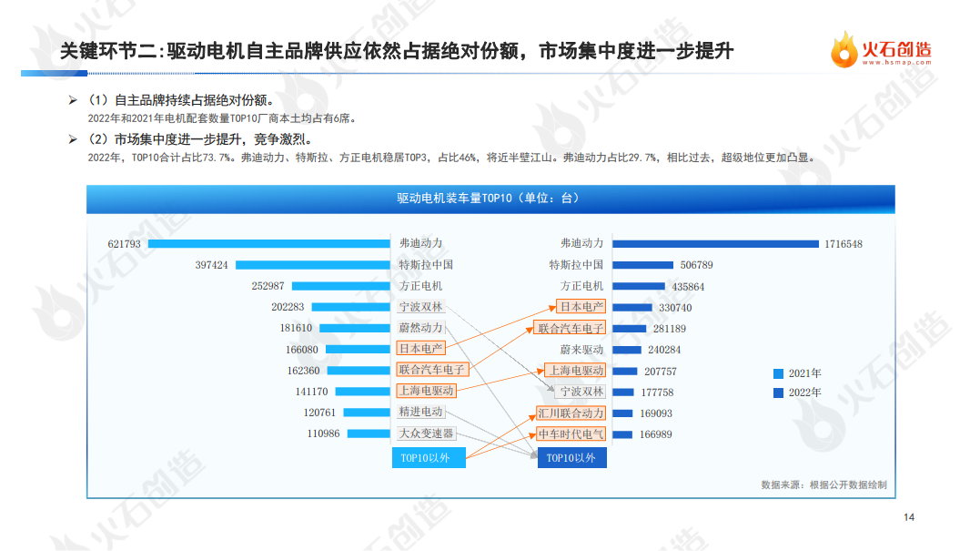Click the bullet arrow before (2) 市场集中度进一步提升
This screenshot has width=980, height=551.
pos(73,138)
